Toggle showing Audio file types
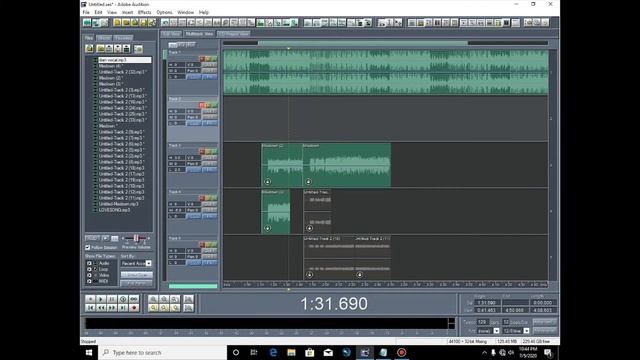 89,263
